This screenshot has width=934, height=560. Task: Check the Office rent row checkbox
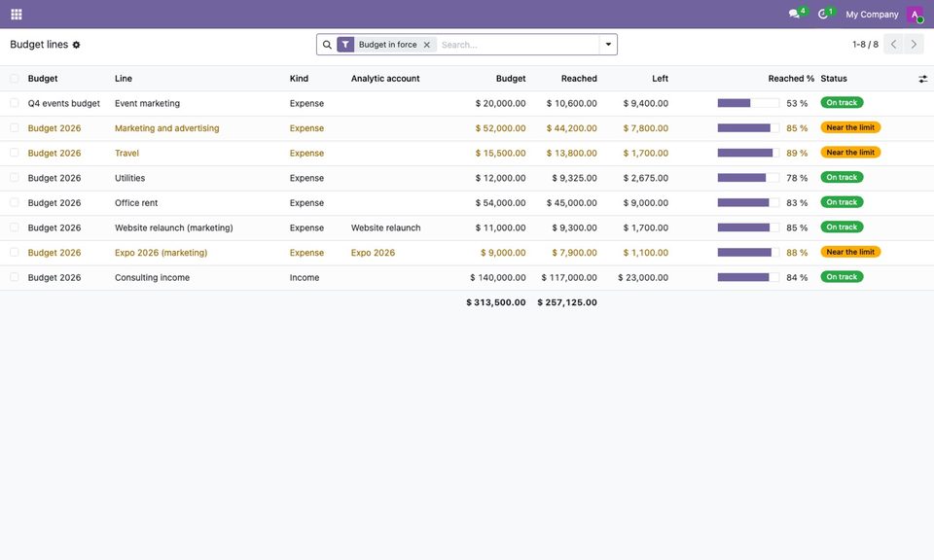(15, 203)
